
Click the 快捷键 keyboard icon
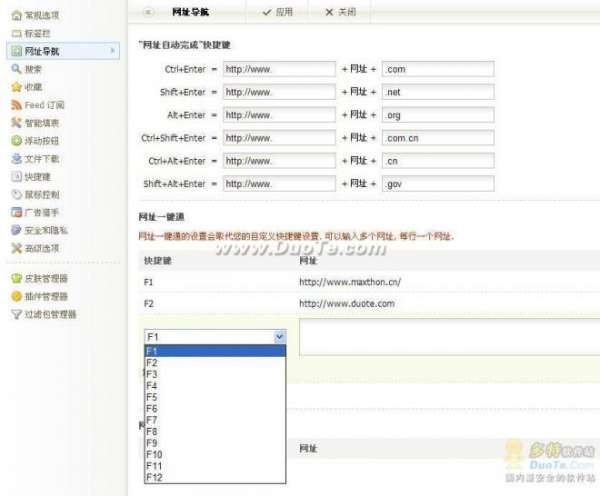point(16,176)
